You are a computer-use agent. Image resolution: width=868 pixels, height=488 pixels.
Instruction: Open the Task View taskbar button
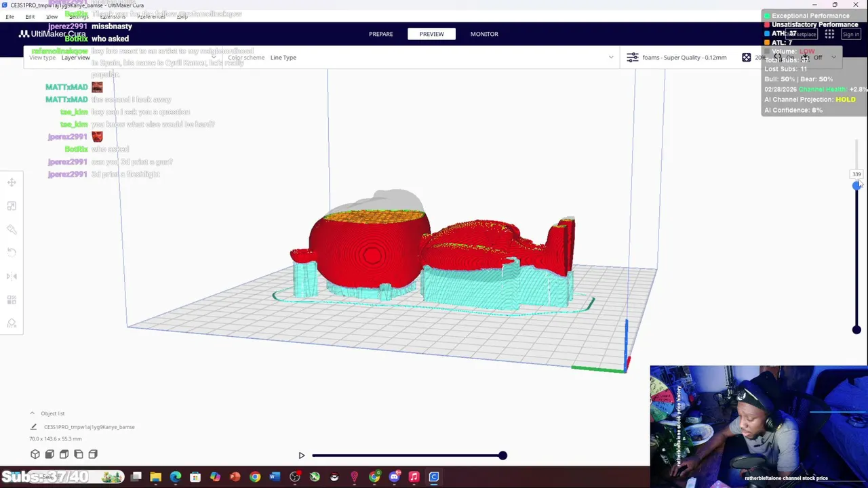(x=136, y=477)
